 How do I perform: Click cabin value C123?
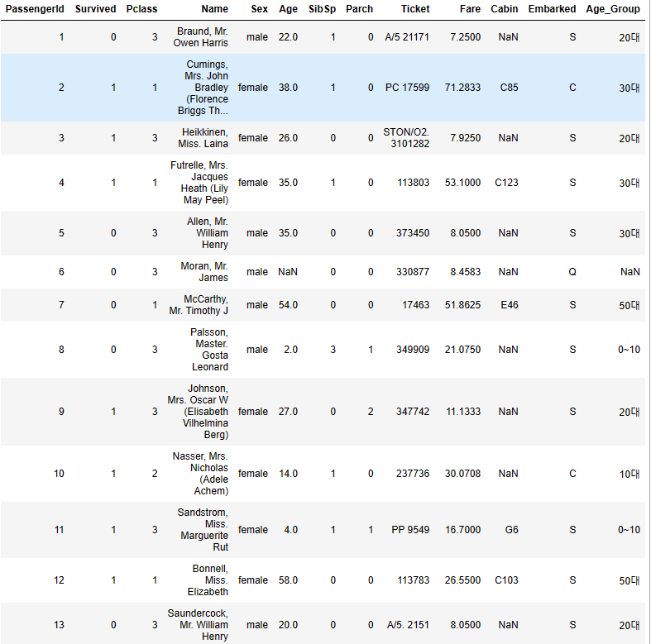(x=506, y=183)
